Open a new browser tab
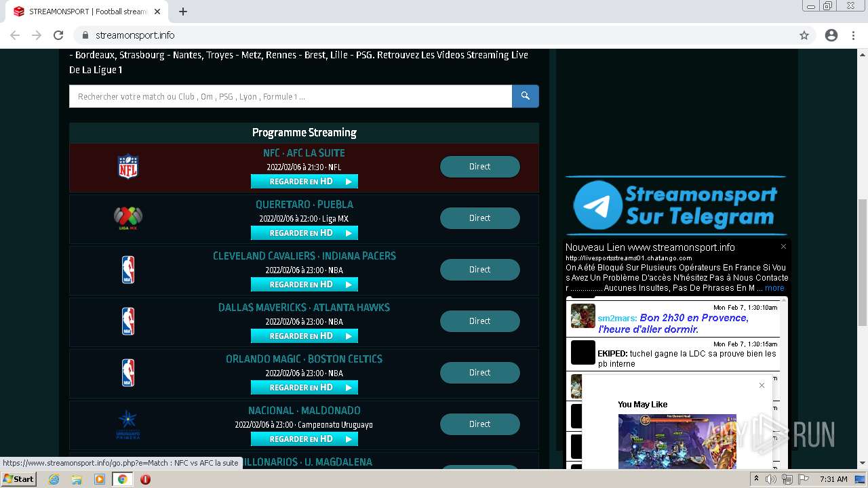Viewport: 868px width, 488px height. pos(183,12)
